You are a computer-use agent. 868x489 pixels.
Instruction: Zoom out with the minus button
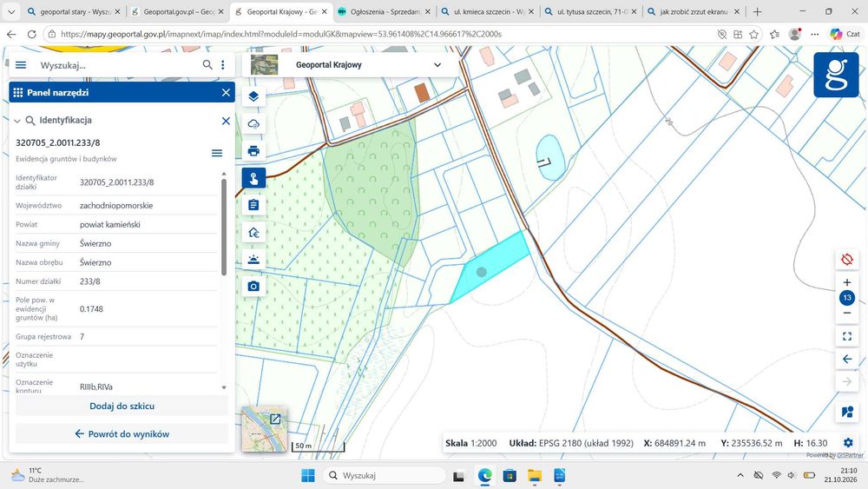tap(846, 313)
